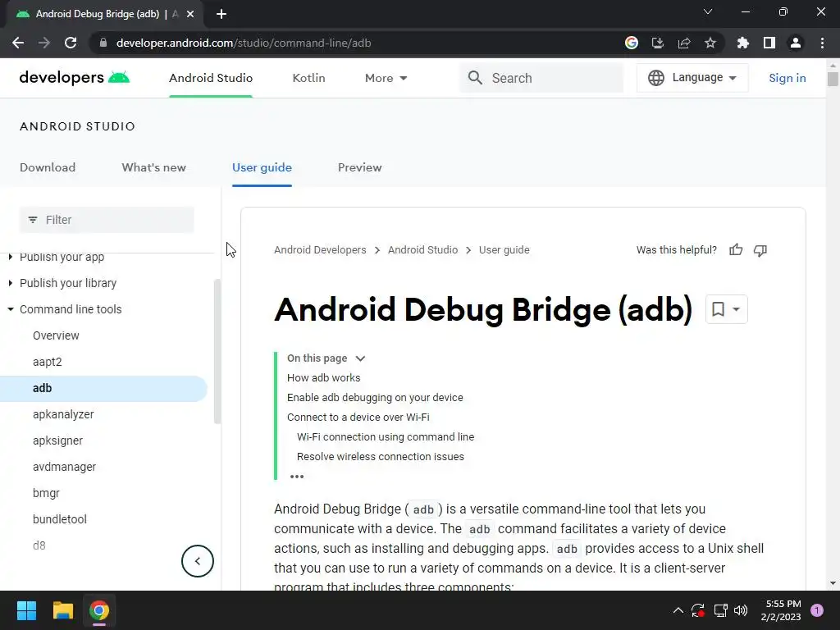Image resolution: width=840 pixels, height=630 pixels.
Task: Click the Google account icon in address bar
Action: 631,43
